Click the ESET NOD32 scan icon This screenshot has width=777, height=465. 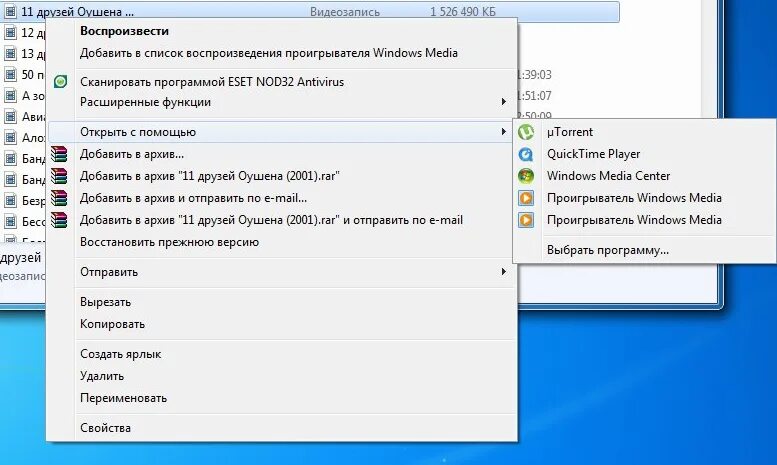pyautogui.click(x=60, y=82)
